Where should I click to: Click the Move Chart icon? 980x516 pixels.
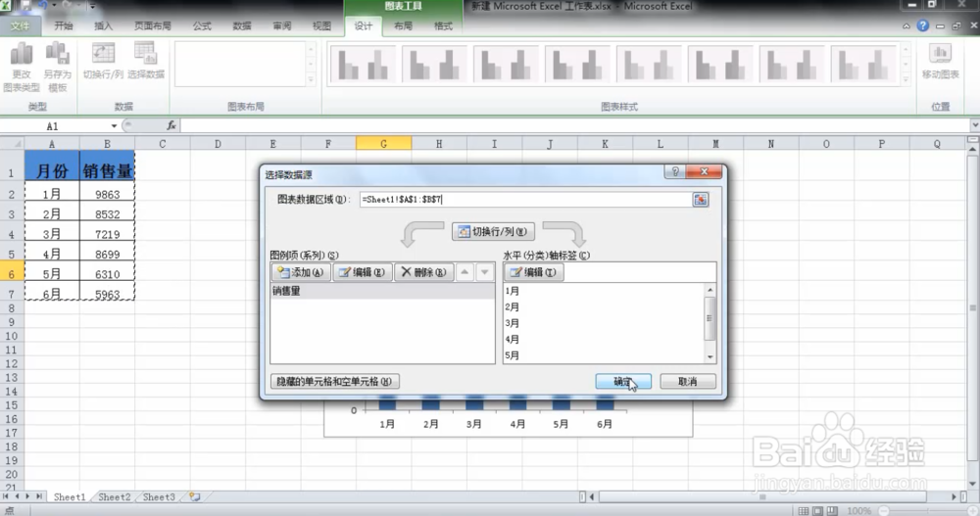click(x=940, y=61)
